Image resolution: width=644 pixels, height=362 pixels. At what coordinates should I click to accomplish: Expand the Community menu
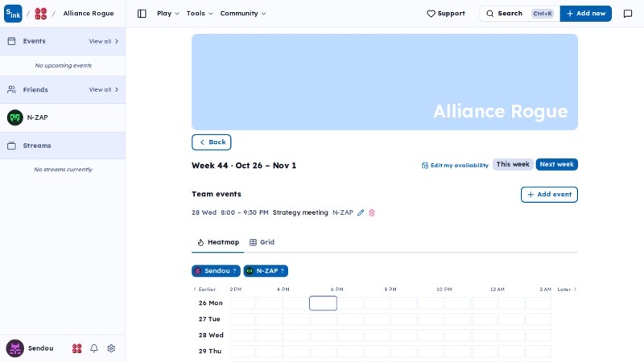243,14
